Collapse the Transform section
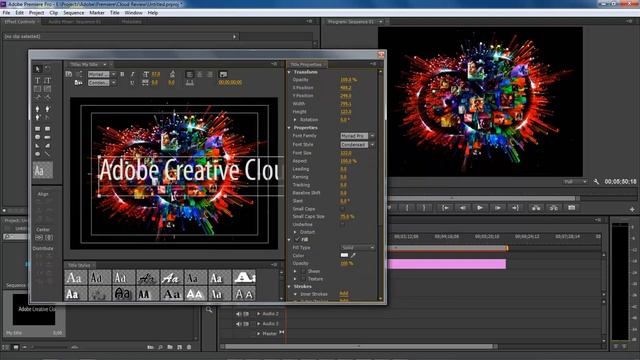640x360 pixels. click(289, 72)
